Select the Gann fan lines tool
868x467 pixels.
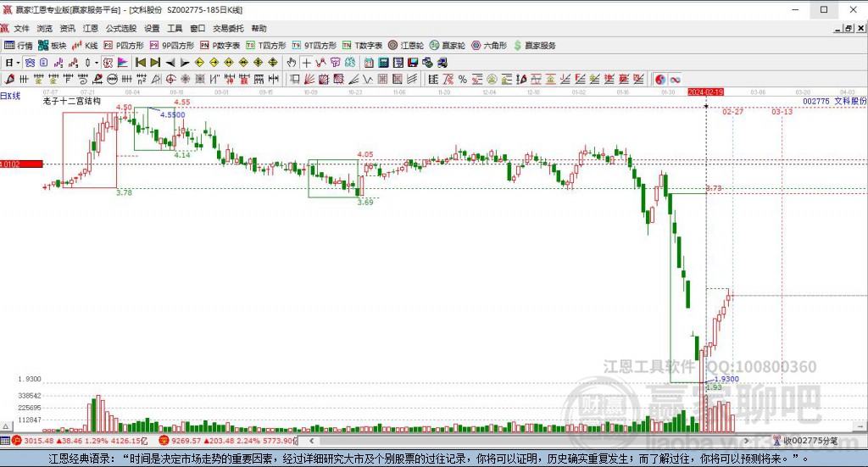pos(309,79)
